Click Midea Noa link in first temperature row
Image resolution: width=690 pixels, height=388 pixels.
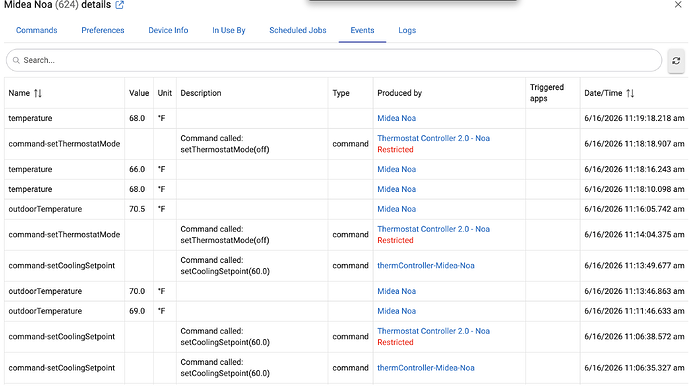click(x=396, y=118)
